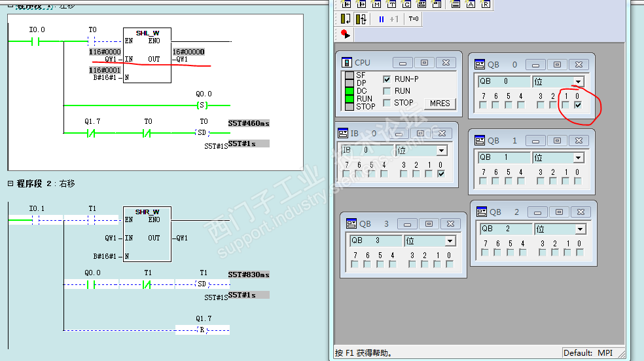
Task: Collapse network 程序段 2 右移
Action: [10, 183]
